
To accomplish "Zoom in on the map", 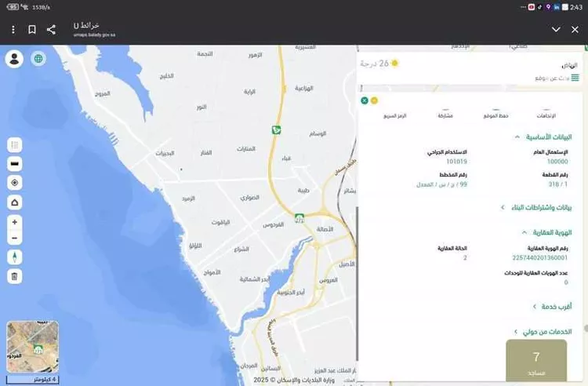I will pyautogui.click(x=15, y=222).
